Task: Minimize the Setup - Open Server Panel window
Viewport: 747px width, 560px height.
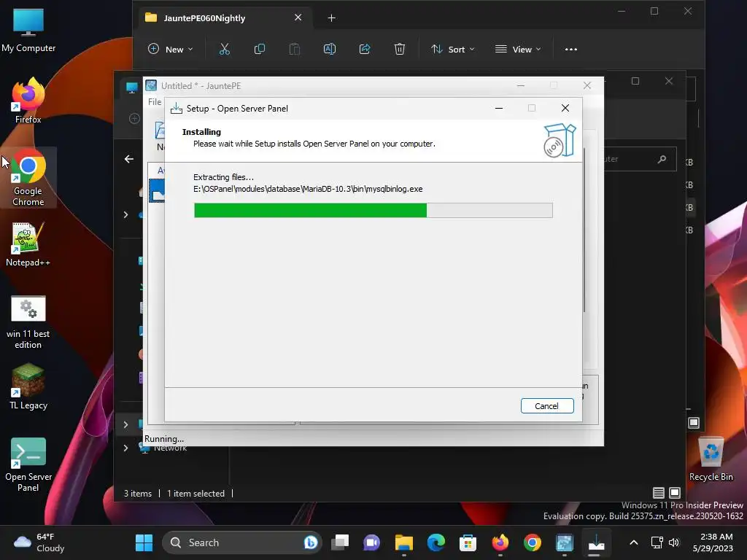Action: coord(499,108)
